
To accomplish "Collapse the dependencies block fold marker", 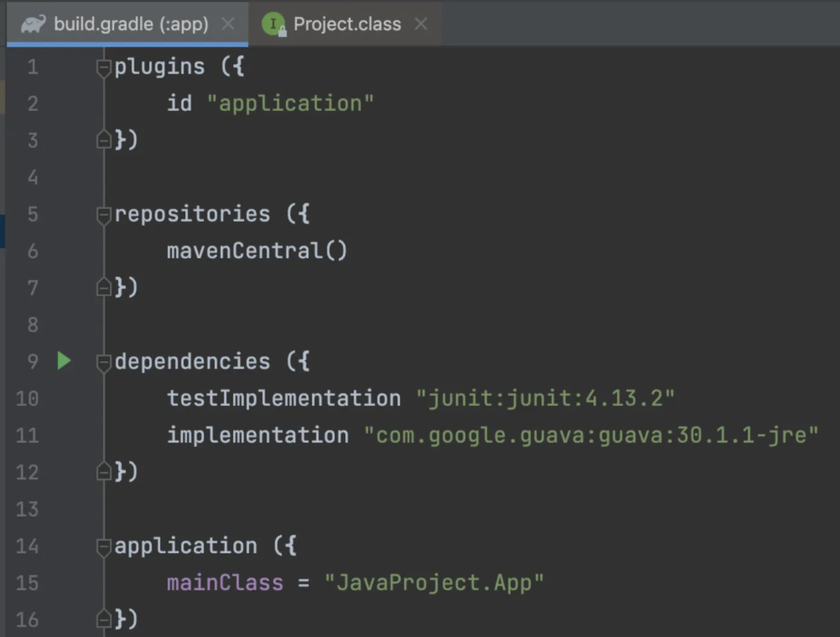I will (103, 362).
